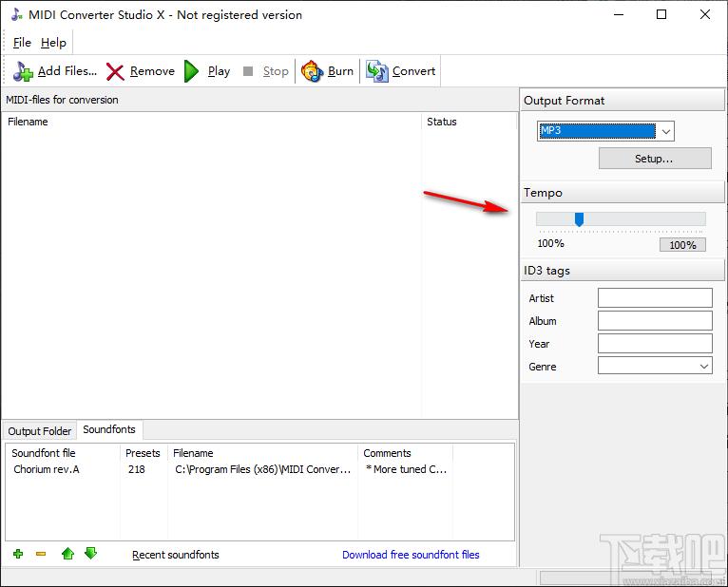Click the Tempo slider thumb
The width and height of the screenshot is (728, 587).
579,219
